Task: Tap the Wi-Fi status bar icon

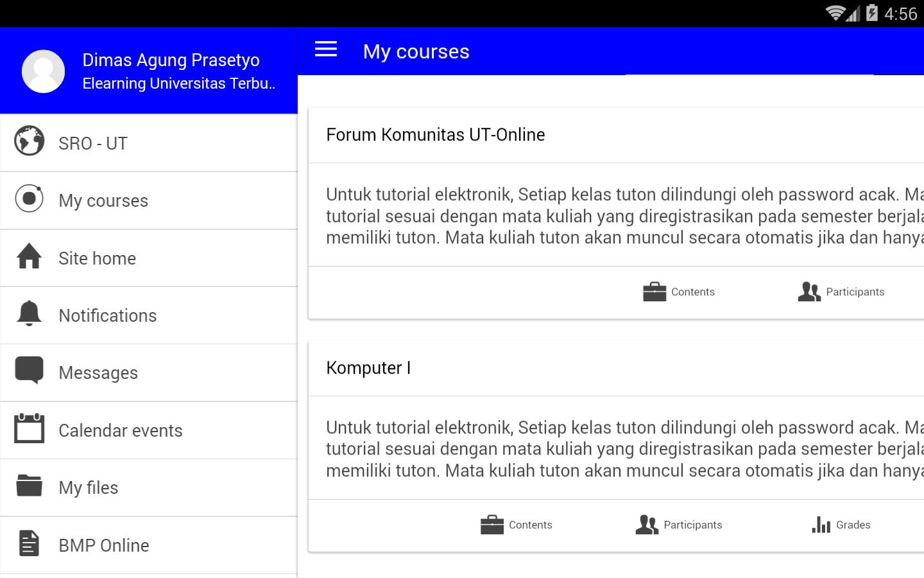Action: coord(834,13)
